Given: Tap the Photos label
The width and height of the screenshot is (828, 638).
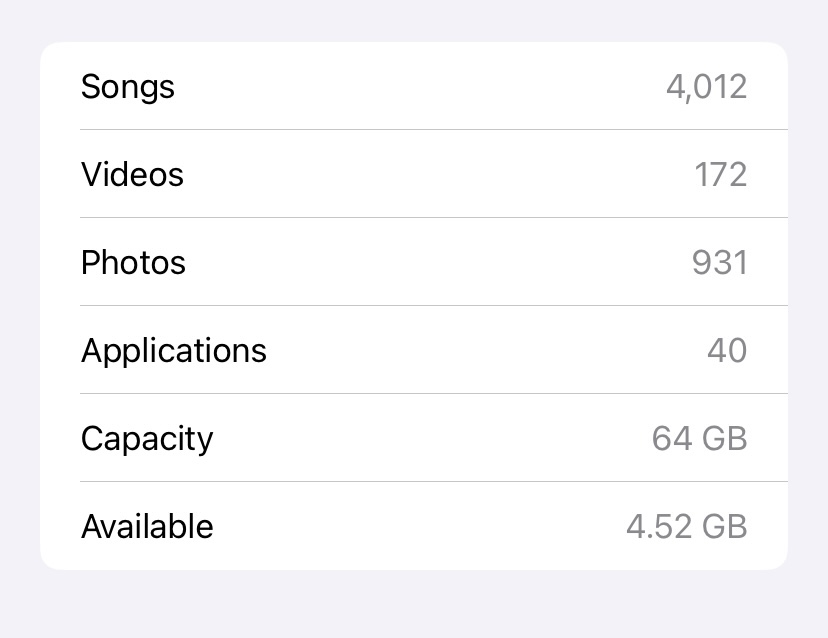Looking at the screenshot, I should point(133,263).
